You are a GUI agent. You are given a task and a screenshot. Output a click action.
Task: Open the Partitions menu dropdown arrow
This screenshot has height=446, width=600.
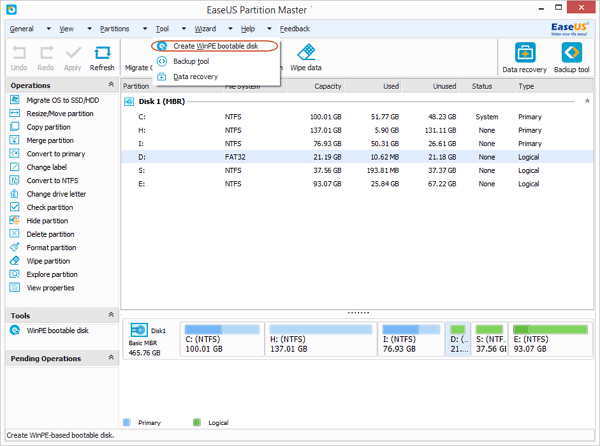(145, 29)
